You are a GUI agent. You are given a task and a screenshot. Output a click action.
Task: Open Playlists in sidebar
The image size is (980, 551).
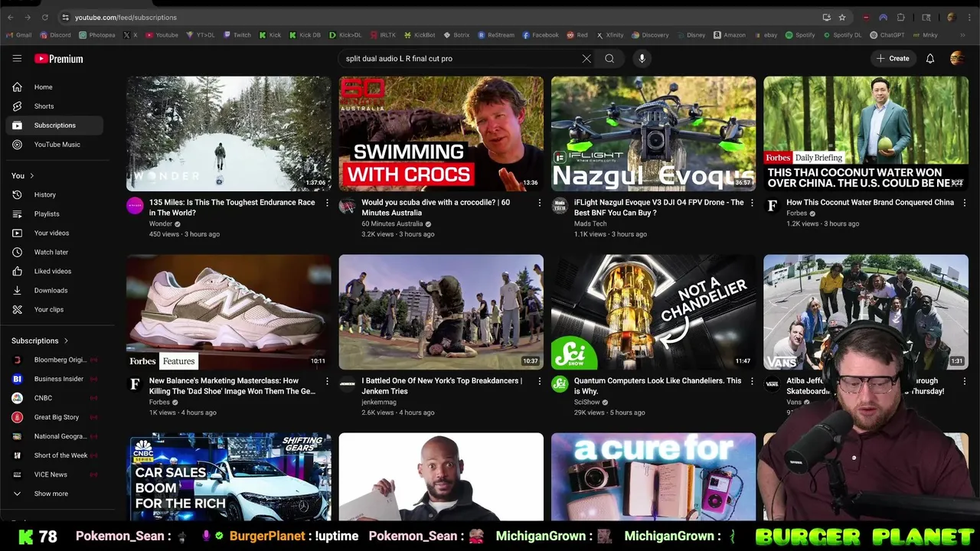click(54, 214)
